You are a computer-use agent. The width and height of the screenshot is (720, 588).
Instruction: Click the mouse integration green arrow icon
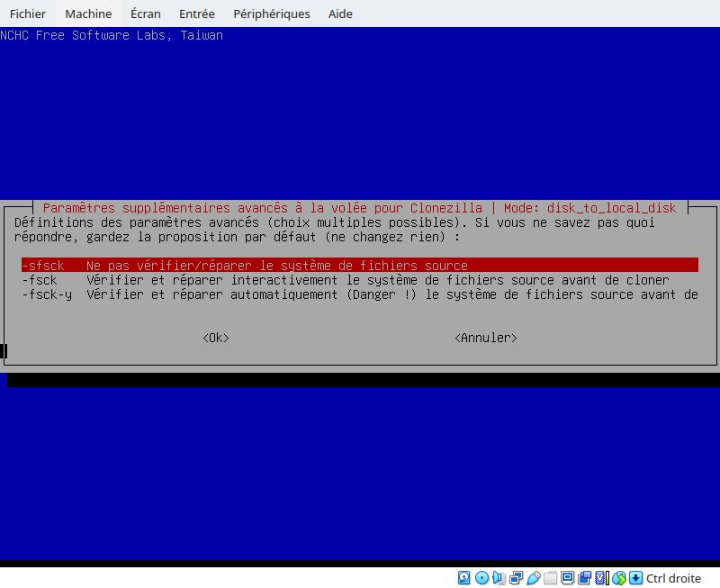[618, 577]
